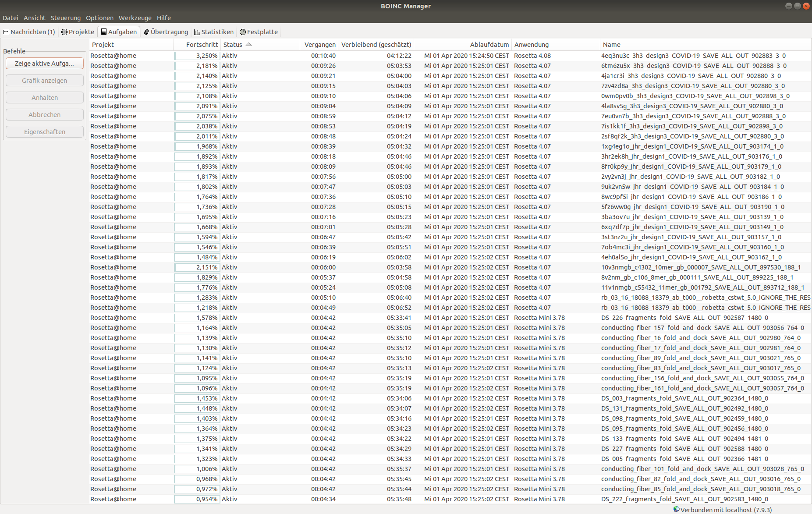Sort by the Projekt column header

131,45
